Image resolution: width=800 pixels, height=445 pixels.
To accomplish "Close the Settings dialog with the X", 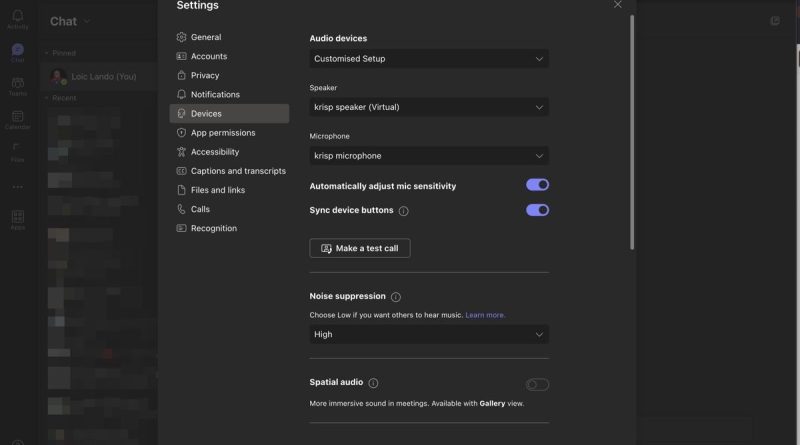I will (617, 5).
